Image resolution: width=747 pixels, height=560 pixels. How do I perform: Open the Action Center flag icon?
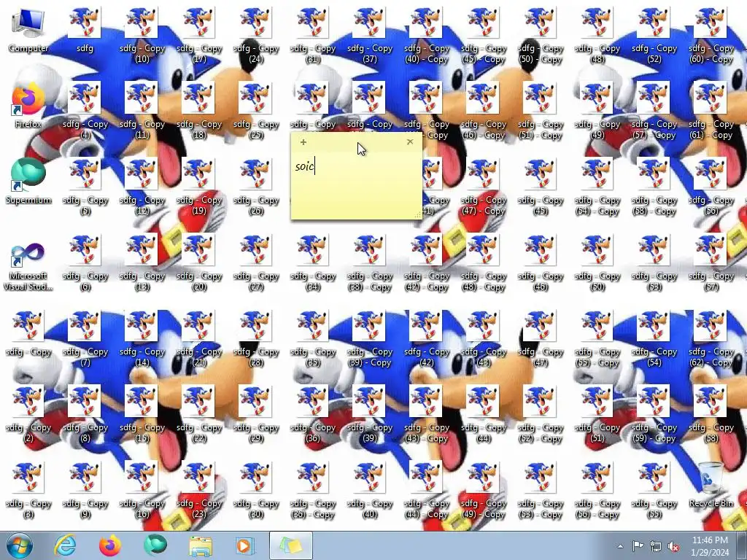click(x=638, y=546)
